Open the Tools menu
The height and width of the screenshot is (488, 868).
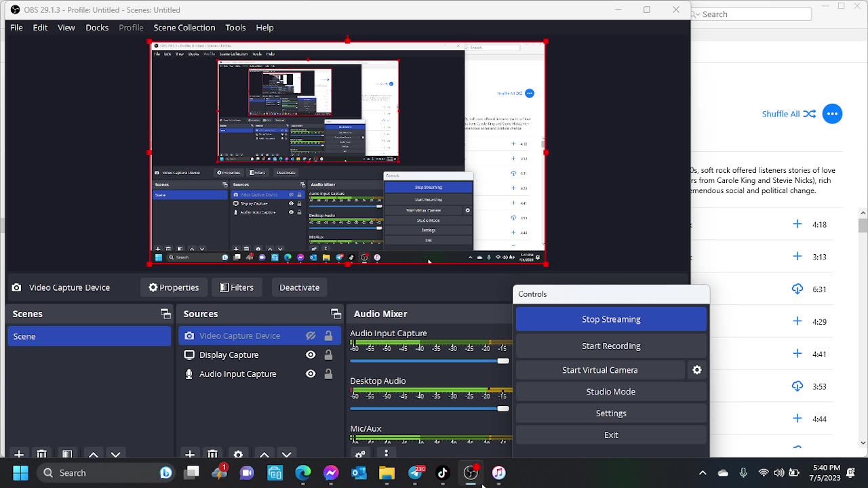point(235,28)
